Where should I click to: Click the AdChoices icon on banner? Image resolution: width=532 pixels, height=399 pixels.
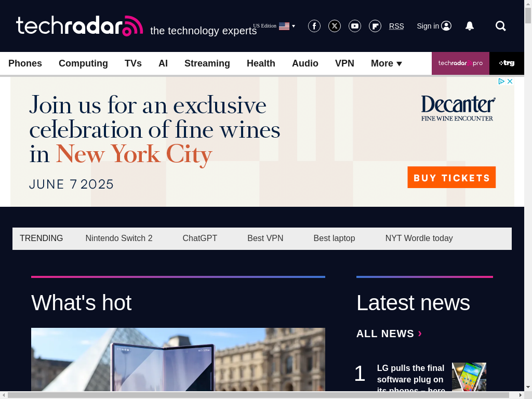click(501, 82)
